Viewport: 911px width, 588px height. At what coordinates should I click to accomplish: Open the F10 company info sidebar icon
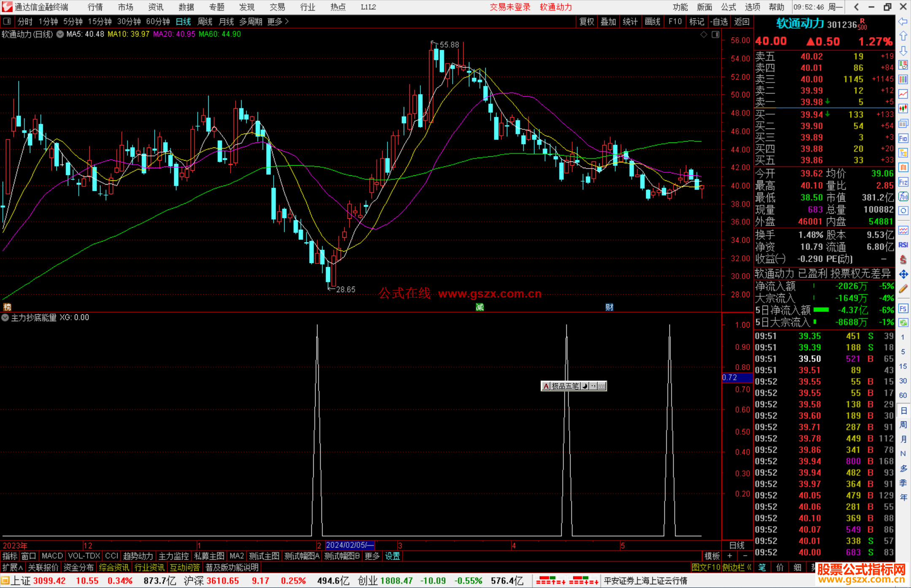click(x=903, y=138)
